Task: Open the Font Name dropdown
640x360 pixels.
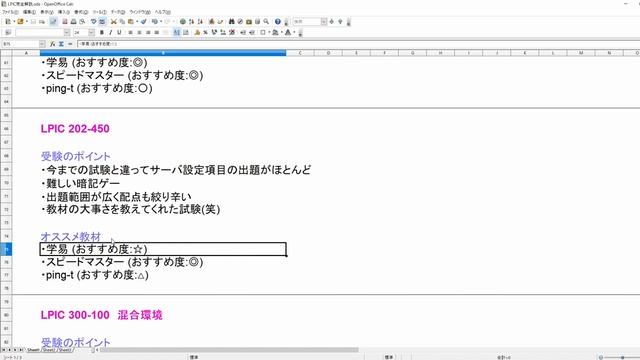Action: (67, 32)
